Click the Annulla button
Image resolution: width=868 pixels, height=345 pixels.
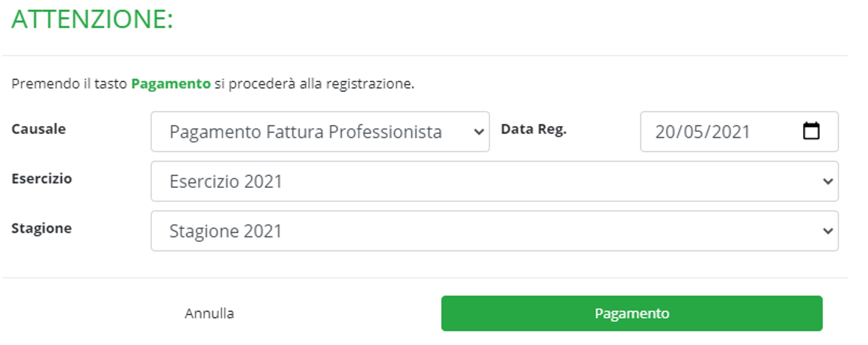209,313
